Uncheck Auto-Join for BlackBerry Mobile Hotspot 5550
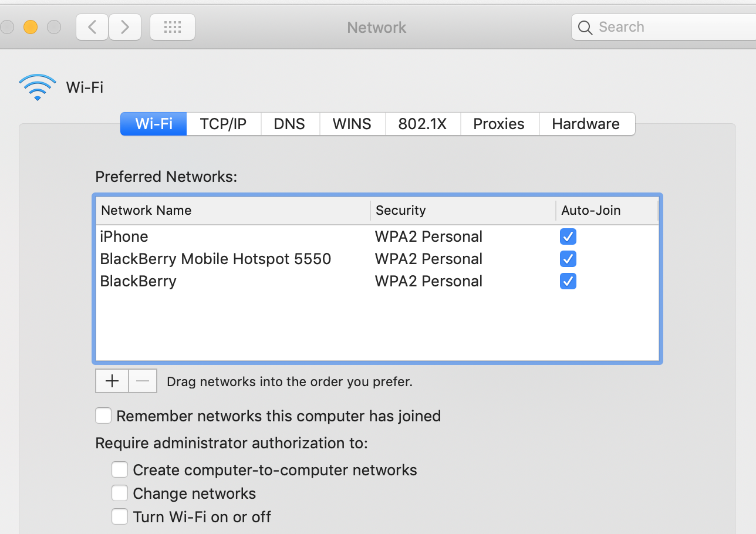The image size is (756, 534). point(568,259)
